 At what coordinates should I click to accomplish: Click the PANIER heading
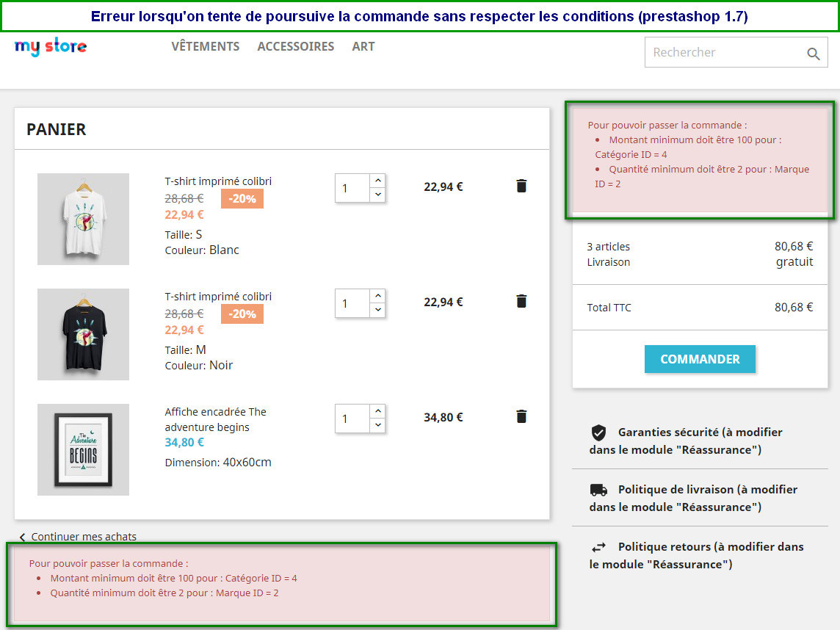(57, 129)
